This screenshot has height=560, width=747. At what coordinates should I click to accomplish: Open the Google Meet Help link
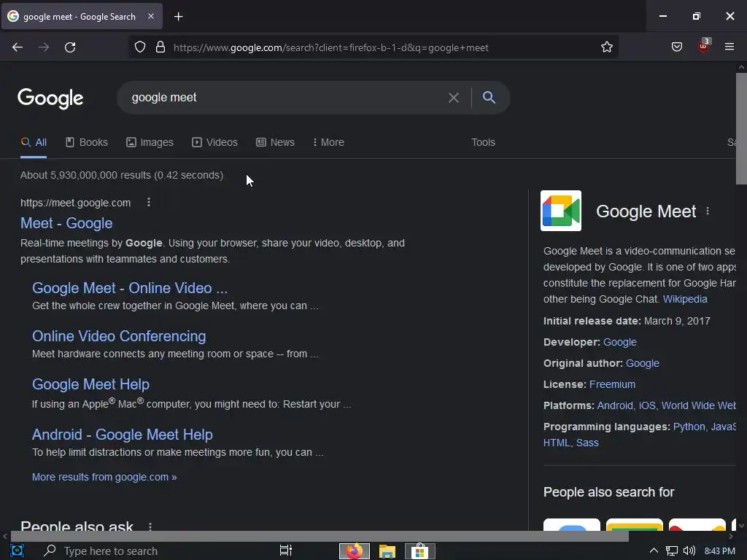click(90, 384)
